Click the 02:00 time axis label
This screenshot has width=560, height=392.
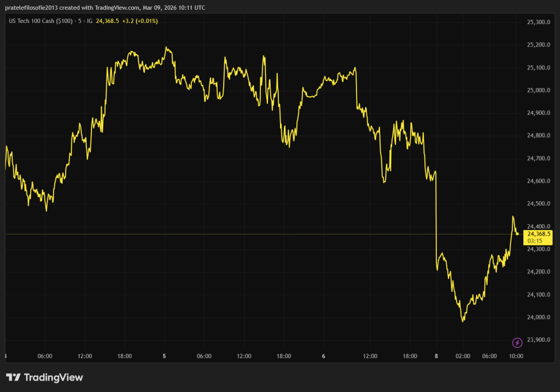pos(463,356)
